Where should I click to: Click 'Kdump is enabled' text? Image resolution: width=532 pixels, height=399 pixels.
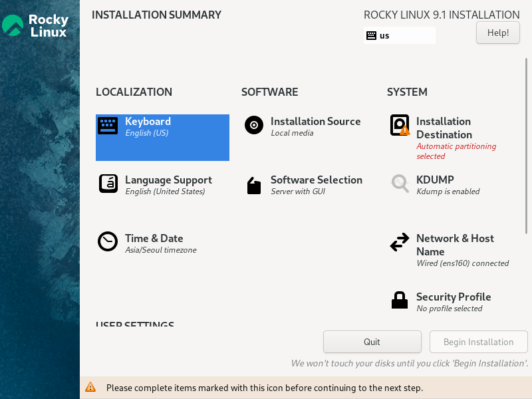tap(448, 192)
